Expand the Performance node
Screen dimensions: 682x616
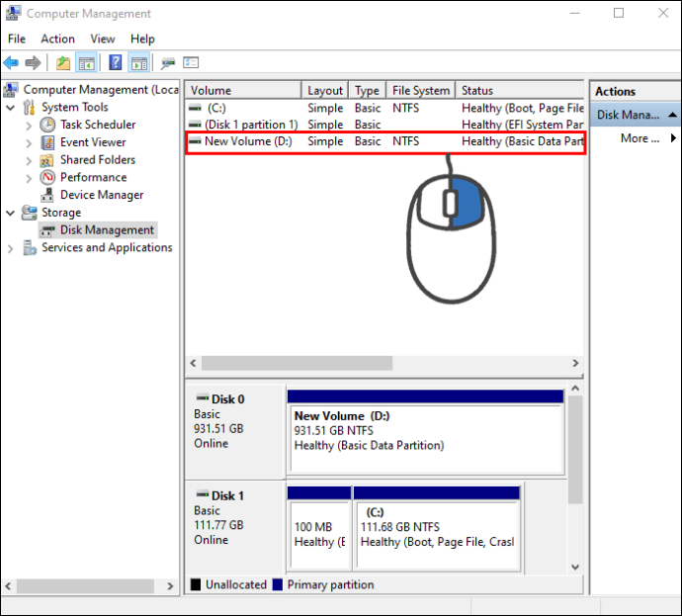(29, 178)
